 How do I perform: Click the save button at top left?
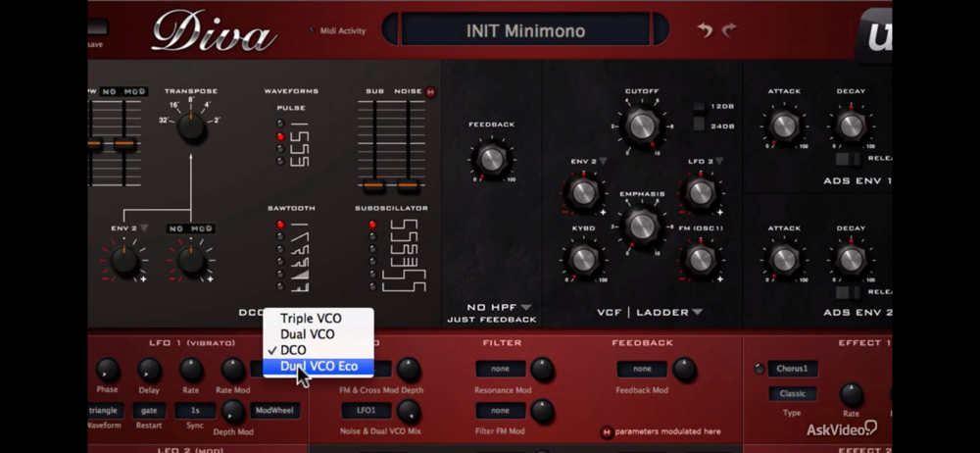[x=97, y=27]
